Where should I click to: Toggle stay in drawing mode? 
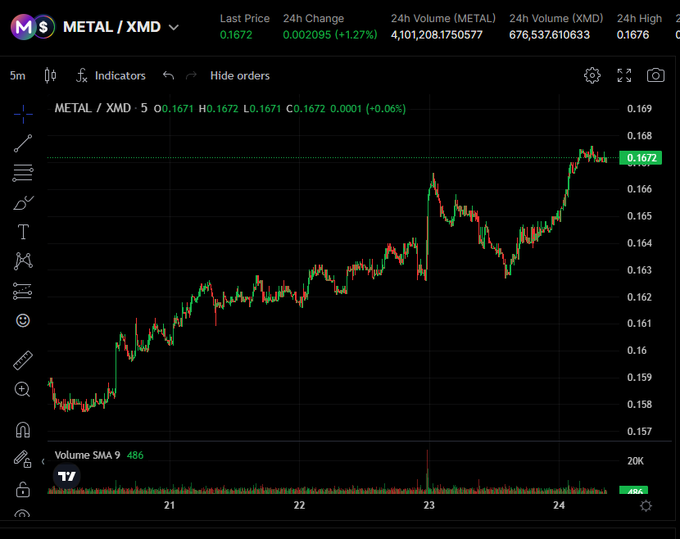click(x=23, y=459)
